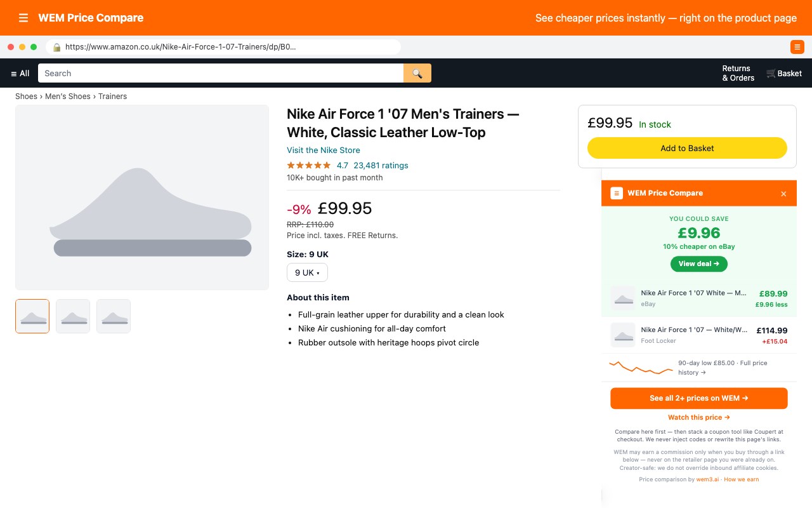812x508 pixels.
Task: Select the third product image thumbnail
Action: (114, 316)
